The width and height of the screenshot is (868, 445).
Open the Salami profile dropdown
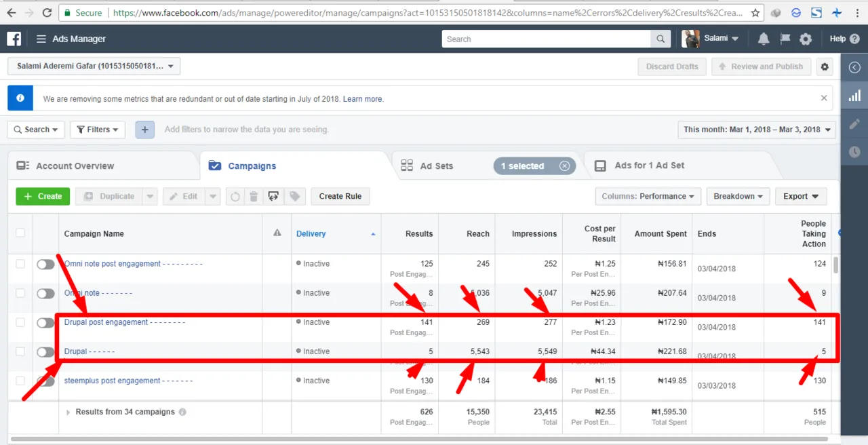point(711,39)
